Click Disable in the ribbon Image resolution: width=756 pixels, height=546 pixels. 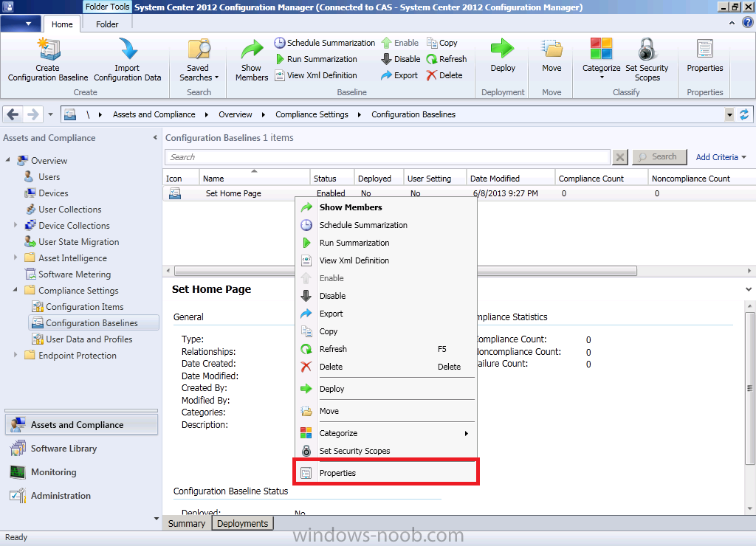point(401,59)
